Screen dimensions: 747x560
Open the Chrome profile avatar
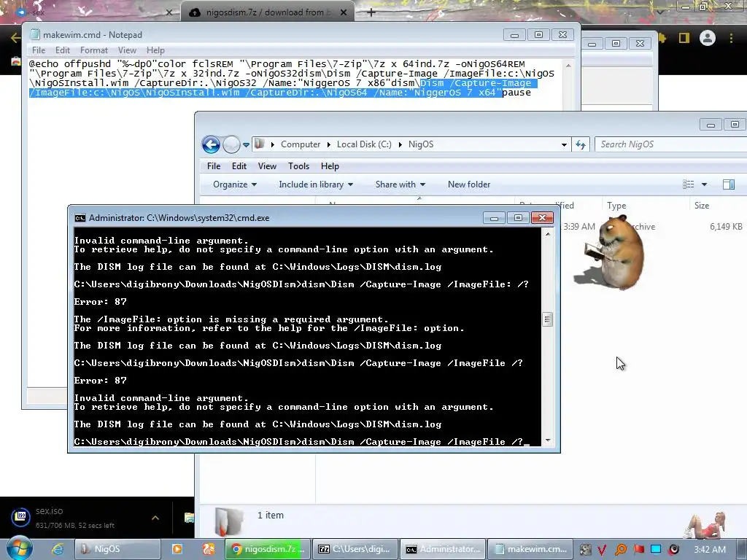pyautogui.click(x=708, y=38)
